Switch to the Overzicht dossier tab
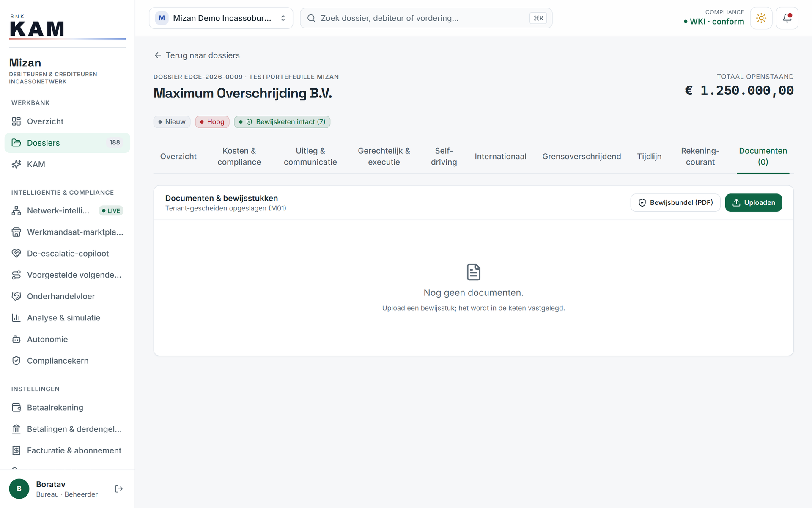Screen dimensions: 812x508 [x=178, y=157]
